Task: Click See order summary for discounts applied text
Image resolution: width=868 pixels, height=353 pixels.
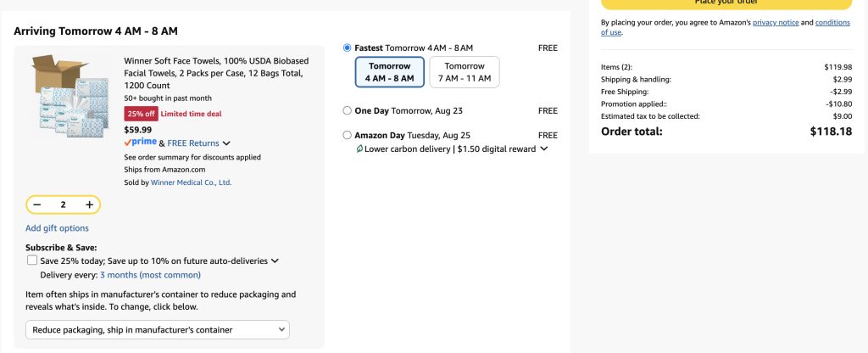Action: point(192,157)
